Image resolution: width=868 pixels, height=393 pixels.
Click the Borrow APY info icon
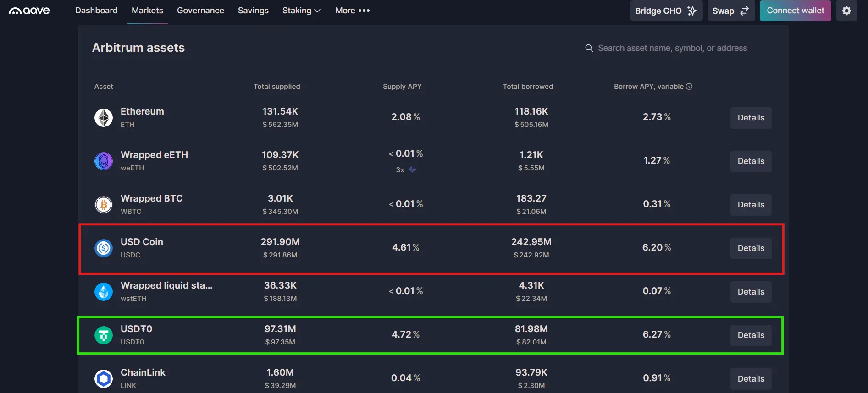click(689, 87)
